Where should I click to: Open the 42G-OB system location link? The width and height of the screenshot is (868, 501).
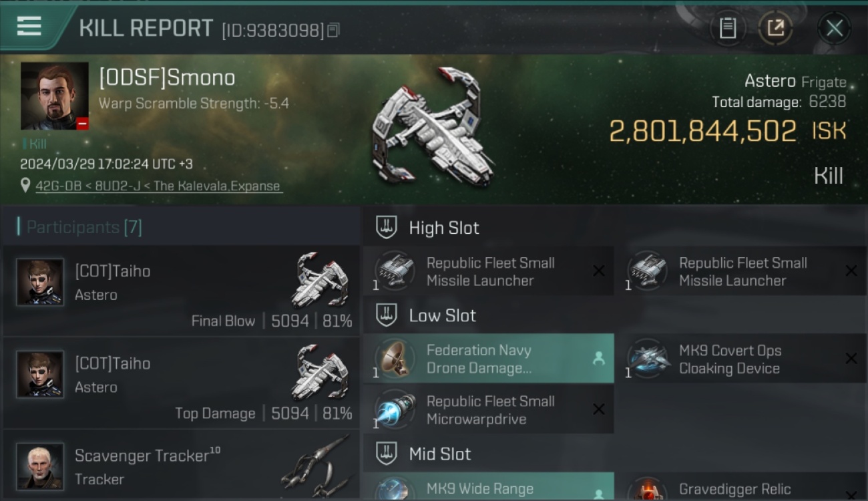pos(159,186)
